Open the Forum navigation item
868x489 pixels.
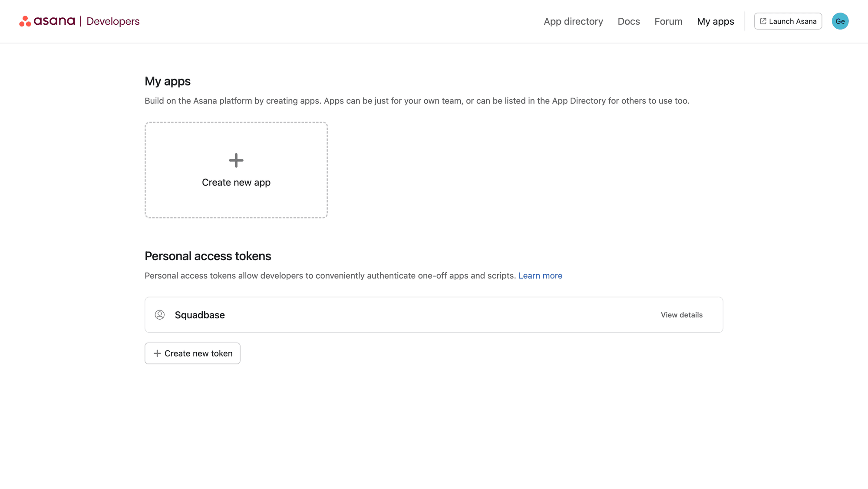coord(668,21)
